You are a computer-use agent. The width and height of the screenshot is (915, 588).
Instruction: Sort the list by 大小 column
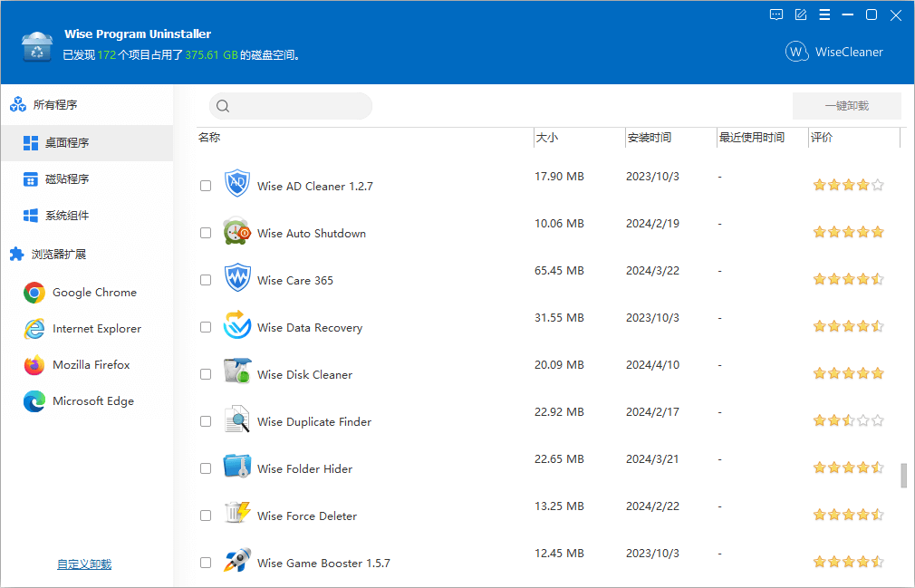point(548,137)
